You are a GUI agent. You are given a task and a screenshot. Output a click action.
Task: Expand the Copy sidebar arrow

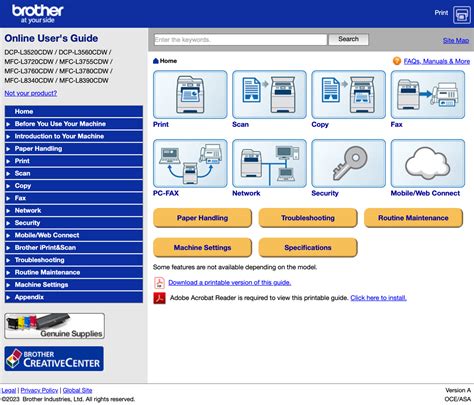click(8, 186)
